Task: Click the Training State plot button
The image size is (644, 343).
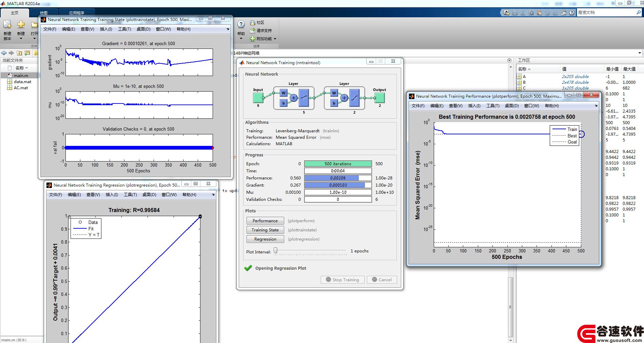Action: click(x=265, y=230)
